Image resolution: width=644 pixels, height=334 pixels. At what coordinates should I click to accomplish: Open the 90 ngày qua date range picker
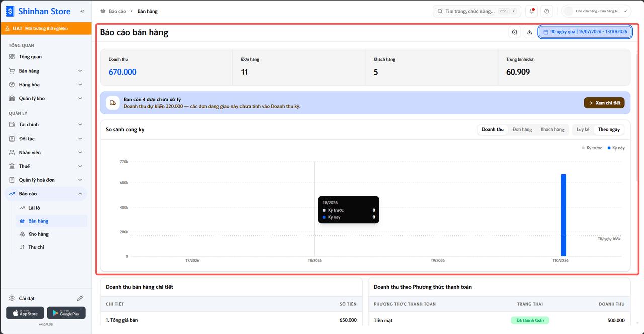[x=585, y=32]
